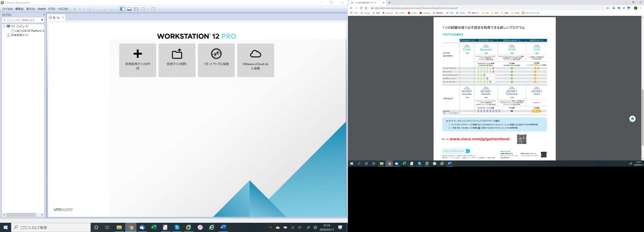Screen dimensions: 644x232
Task: Click the console view toolbar icon
Action: tap(153, 9)
